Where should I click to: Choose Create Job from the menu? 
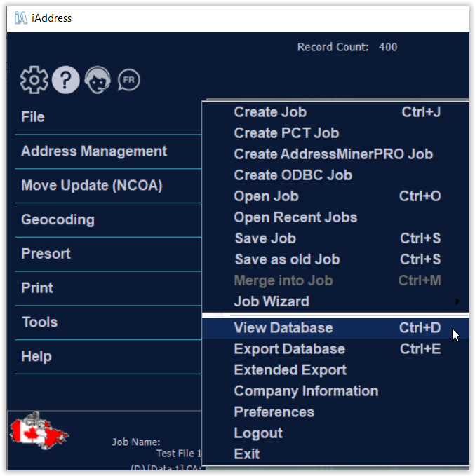coord(336,112)
